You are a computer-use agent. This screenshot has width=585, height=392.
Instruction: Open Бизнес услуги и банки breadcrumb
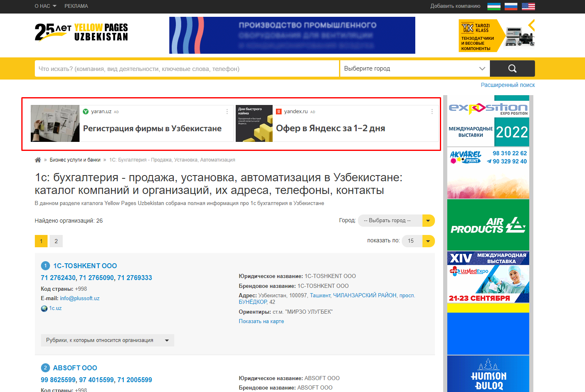[x=75, y=160]
